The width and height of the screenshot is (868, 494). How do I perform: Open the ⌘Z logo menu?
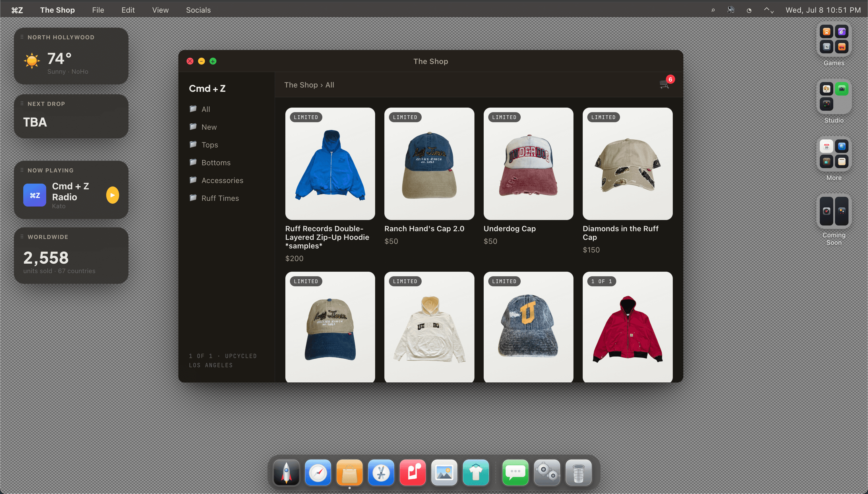click(x=17, y=10)
